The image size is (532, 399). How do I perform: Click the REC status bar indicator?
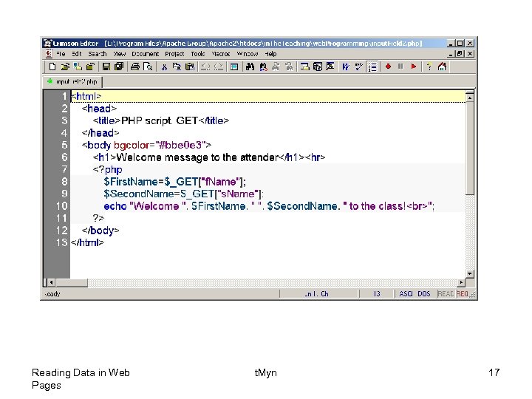462,294
